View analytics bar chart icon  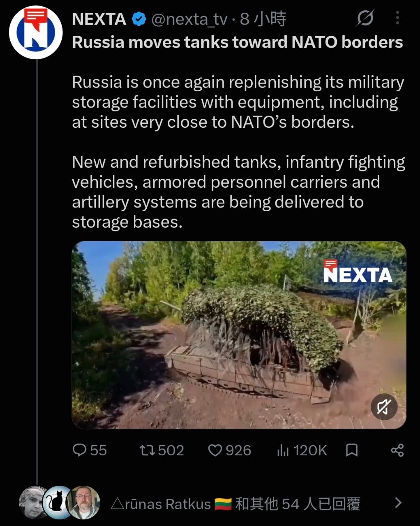(283, 450)
